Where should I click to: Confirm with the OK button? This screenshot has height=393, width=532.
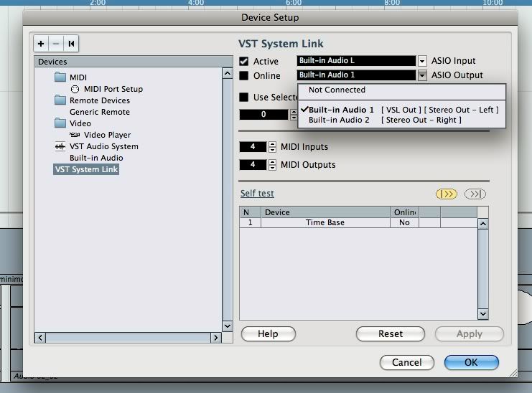[471, 362]
